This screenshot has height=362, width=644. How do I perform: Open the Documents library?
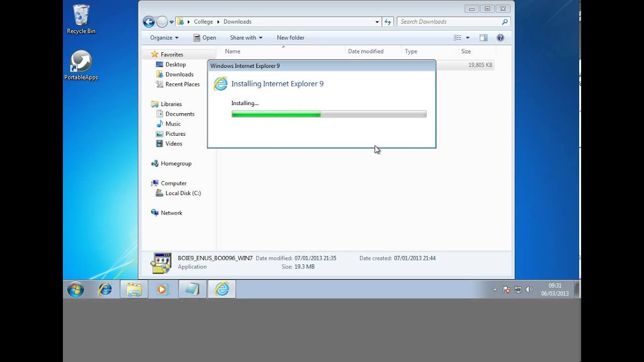pyautogui.click(x=180, y=114)
